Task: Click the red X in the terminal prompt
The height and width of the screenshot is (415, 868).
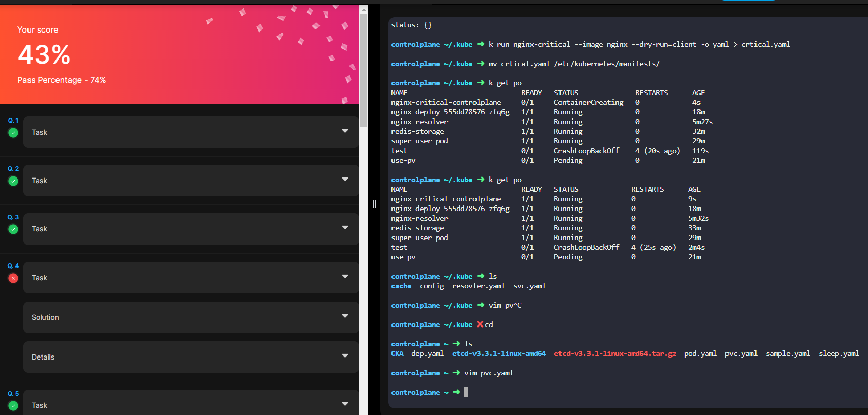Action: click(480, 324)
